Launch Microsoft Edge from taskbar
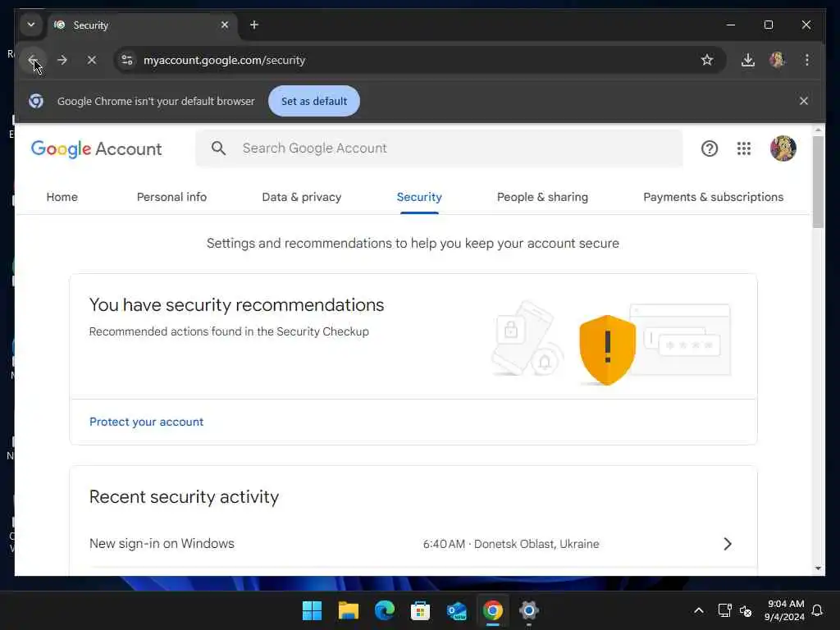 click(384, 610)
